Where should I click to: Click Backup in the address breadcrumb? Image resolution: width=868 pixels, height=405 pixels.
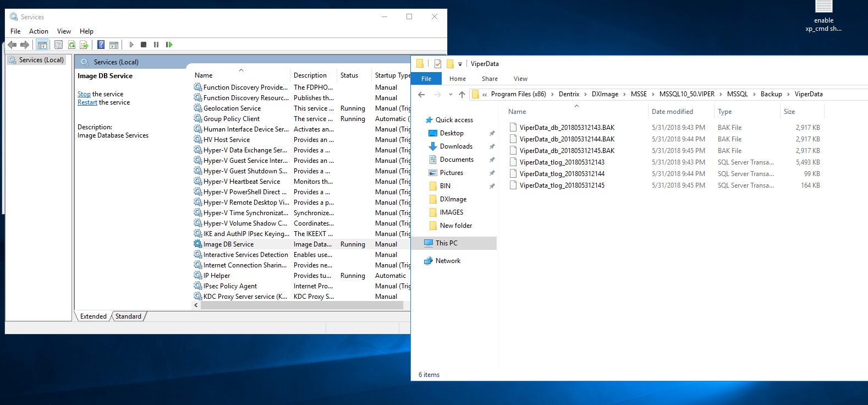point(771,94)
